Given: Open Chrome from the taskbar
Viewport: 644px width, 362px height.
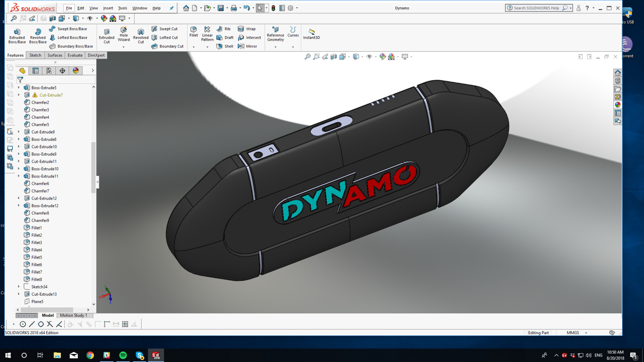Looking at the screenshot, I should coord(90,355).
